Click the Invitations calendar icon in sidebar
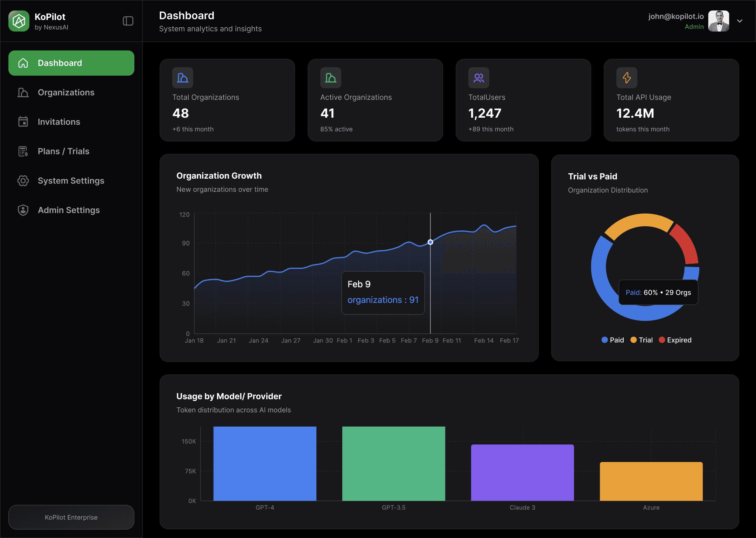This screenshot has width=756, height=538. click(x=23, y=122)
